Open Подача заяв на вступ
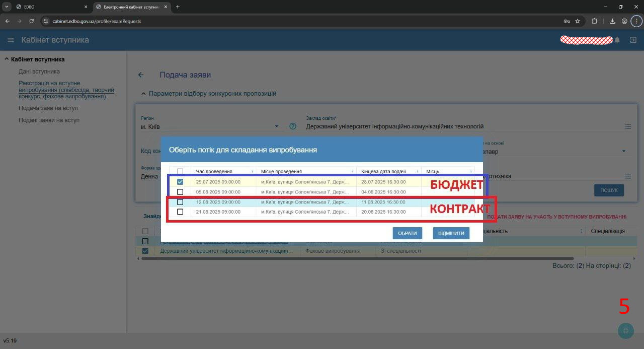 tap(48, 108)
